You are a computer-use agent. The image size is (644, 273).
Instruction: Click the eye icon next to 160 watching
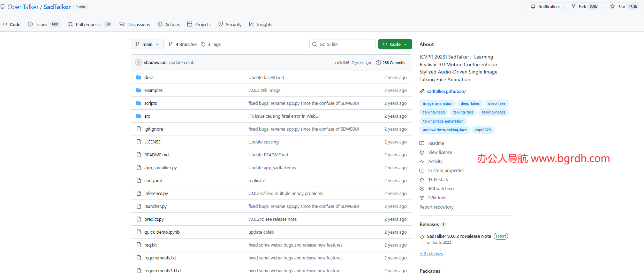422,189
